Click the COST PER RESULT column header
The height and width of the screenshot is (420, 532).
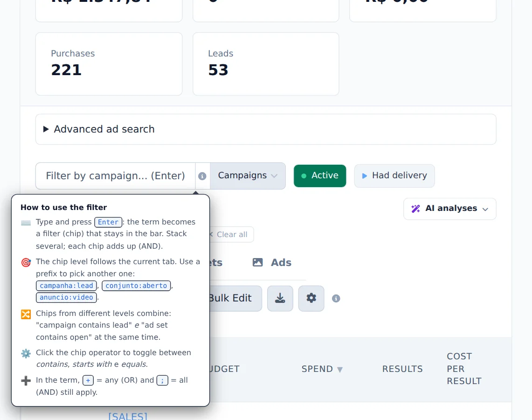(x=464, y=369)
